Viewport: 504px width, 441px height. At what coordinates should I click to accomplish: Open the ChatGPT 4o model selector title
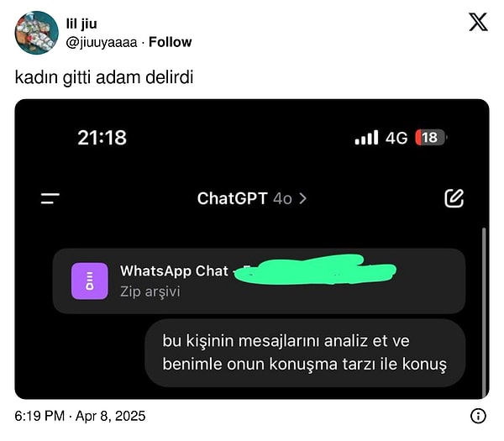pos(252,198)
